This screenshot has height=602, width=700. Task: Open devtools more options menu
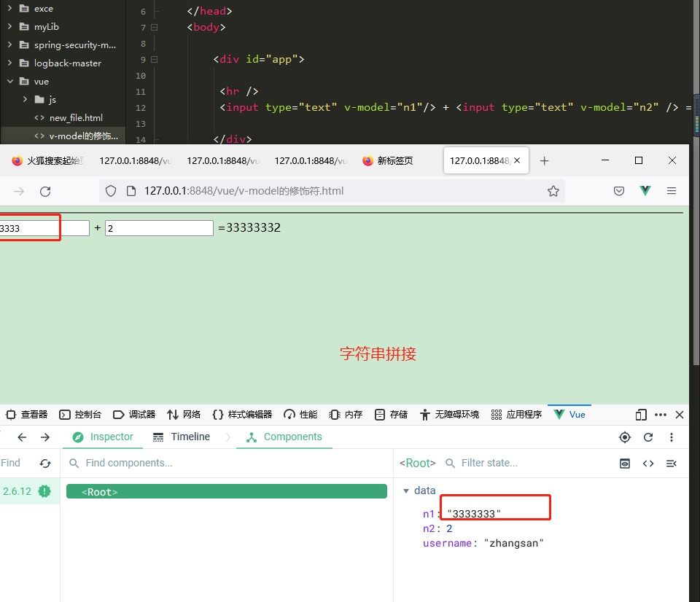click(x=661, y=415)
